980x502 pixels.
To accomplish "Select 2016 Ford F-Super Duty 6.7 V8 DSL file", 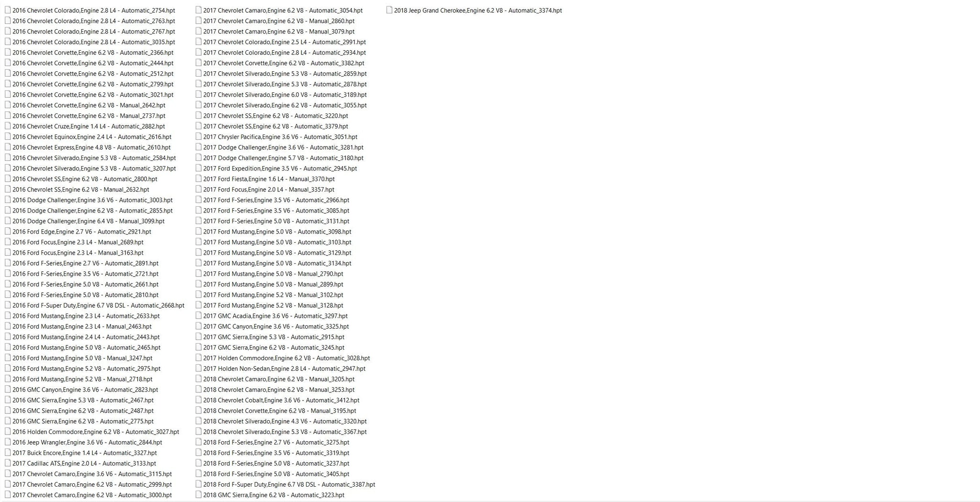I will [95, 305].
